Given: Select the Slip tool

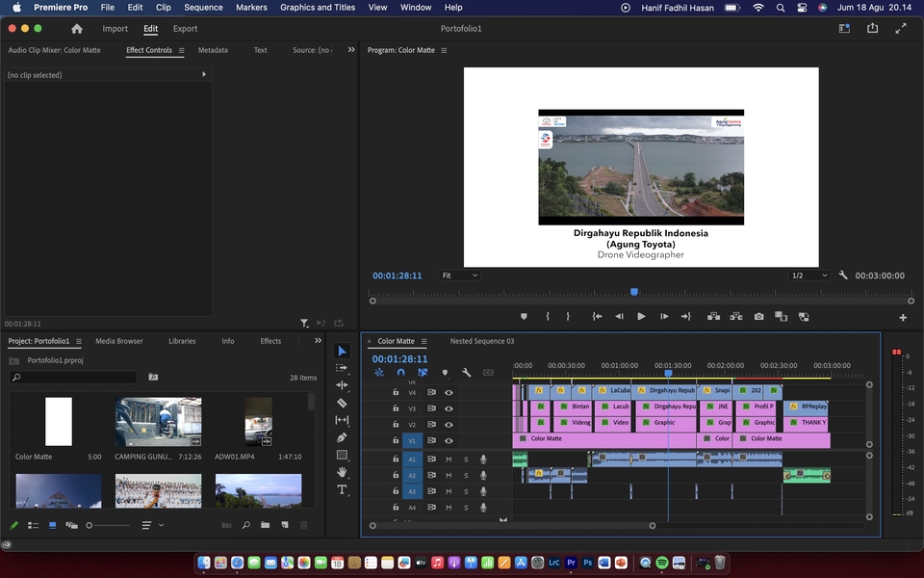Looking at the screenshot, I should click(x=342, y=420).
